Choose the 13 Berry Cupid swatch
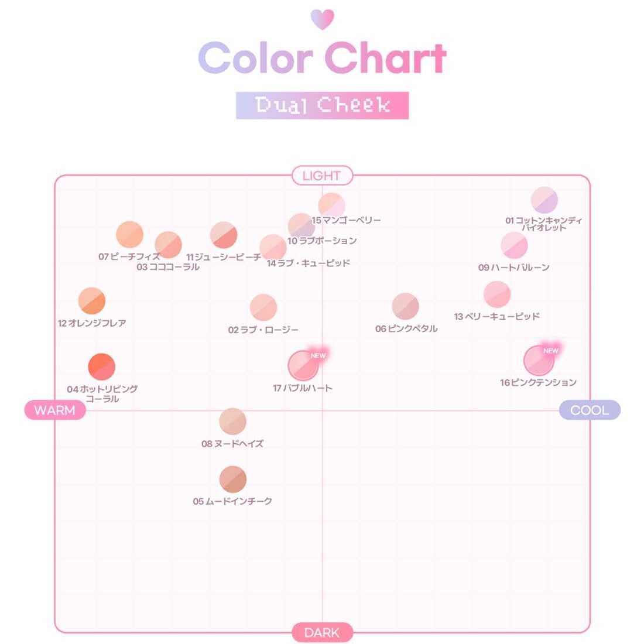Screen dimensions: 644x644 coord(497,294)
